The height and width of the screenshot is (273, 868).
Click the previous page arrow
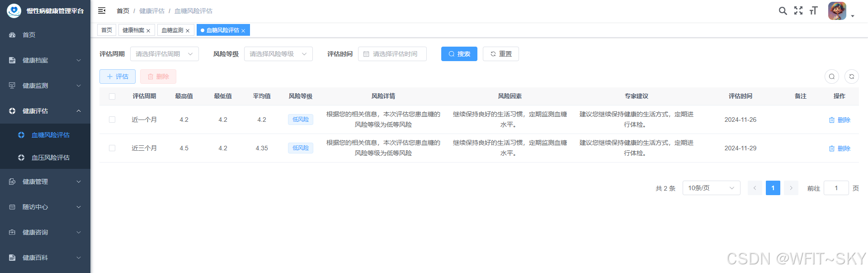[755, 188]
